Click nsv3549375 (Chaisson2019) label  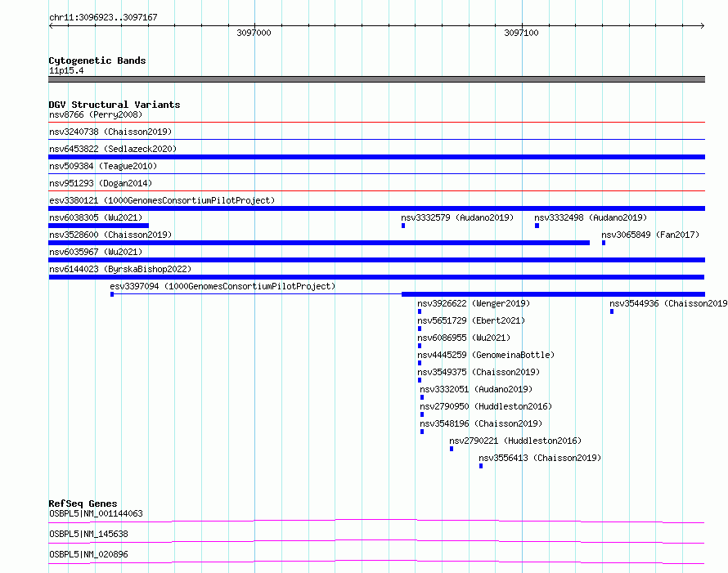coord(479,372)
